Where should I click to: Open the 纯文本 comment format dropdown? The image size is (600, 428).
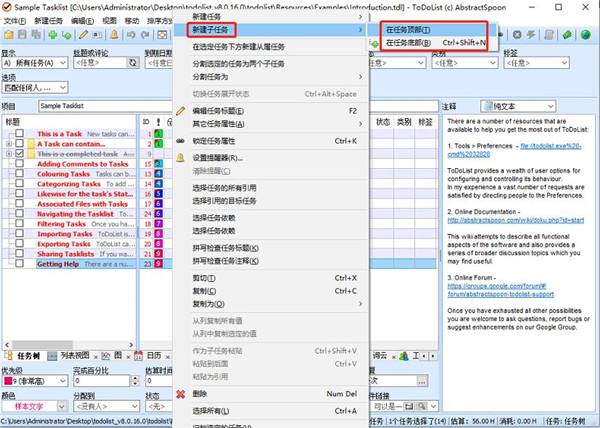pyautogui.click(x=518, y=106)
